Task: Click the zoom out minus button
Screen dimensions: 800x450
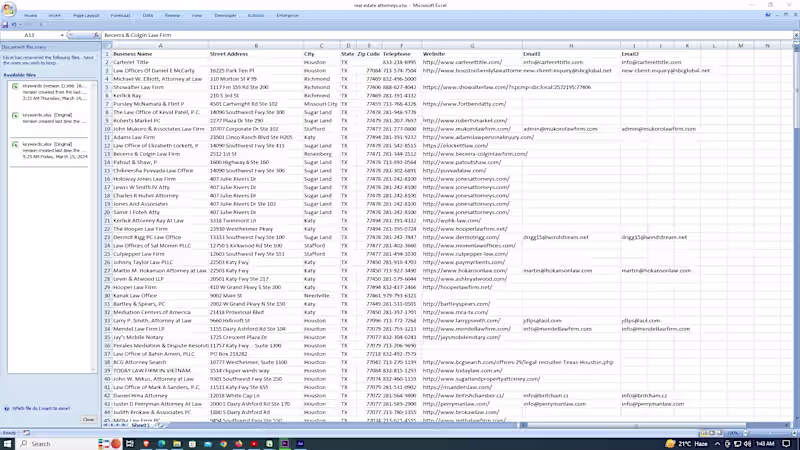Action: (745, 433)
